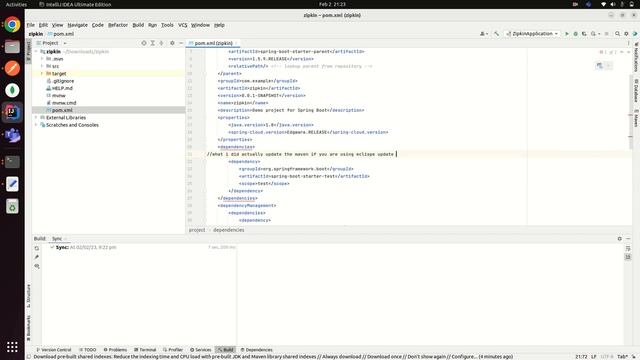Click the 'dependencies' breadcrumb
Viewport: 640px width, 360px height.
229,230
